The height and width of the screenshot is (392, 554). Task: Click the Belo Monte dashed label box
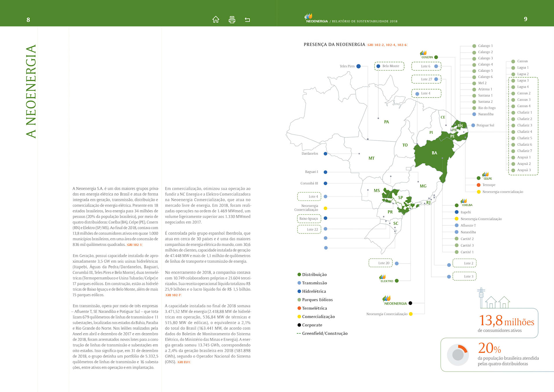(389, 66)
